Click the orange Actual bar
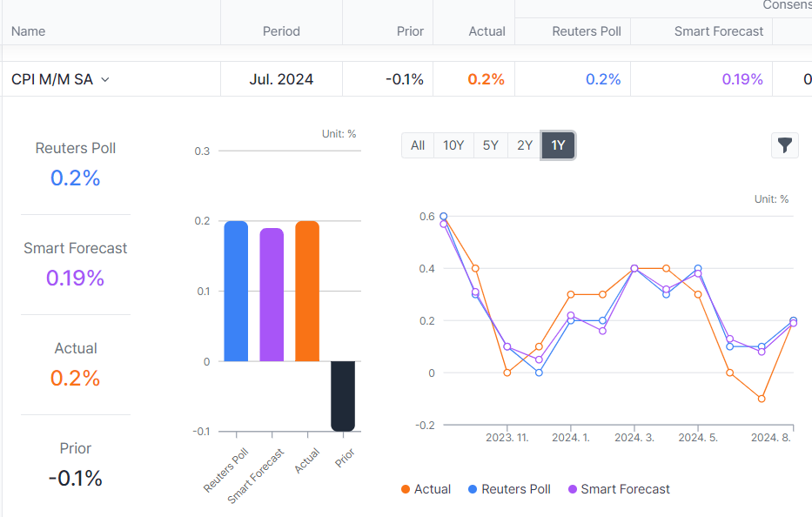812x517 pixels. click(307, 292)
